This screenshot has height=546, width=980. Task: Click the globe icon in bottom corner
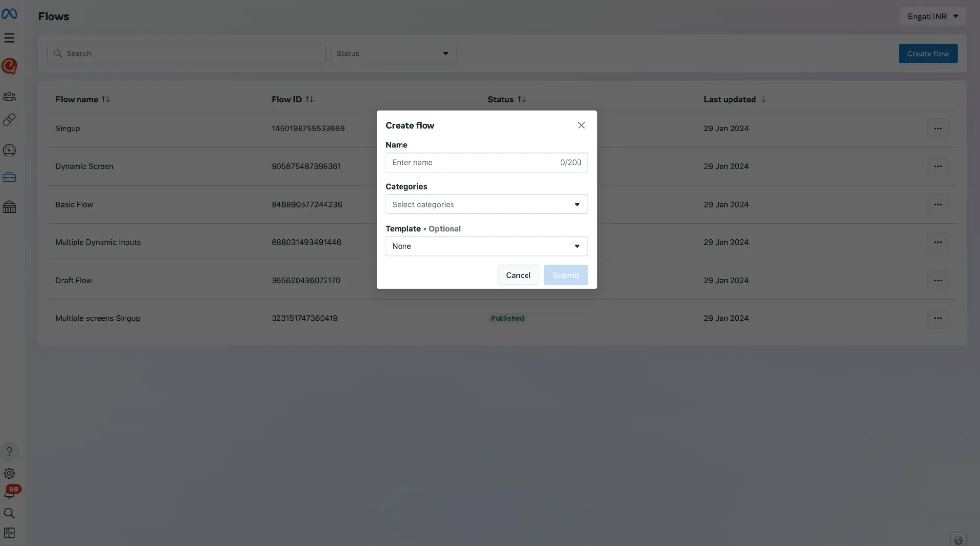click(x=958, y=540)
